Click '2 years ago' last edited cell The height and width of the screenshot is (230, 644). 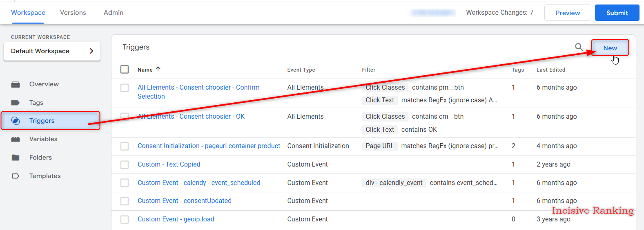pos(553,165)
